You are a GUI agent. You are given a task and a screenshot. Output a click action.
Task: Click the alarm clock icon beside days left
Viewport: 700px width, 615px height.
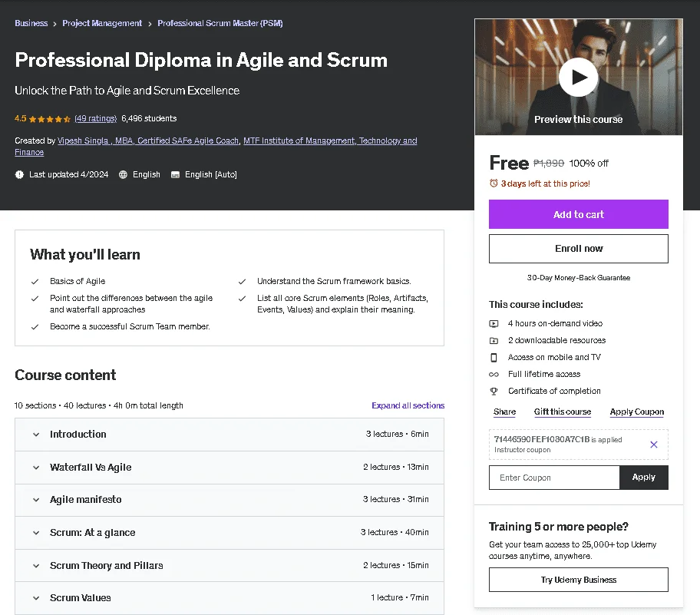click(494, 183)
